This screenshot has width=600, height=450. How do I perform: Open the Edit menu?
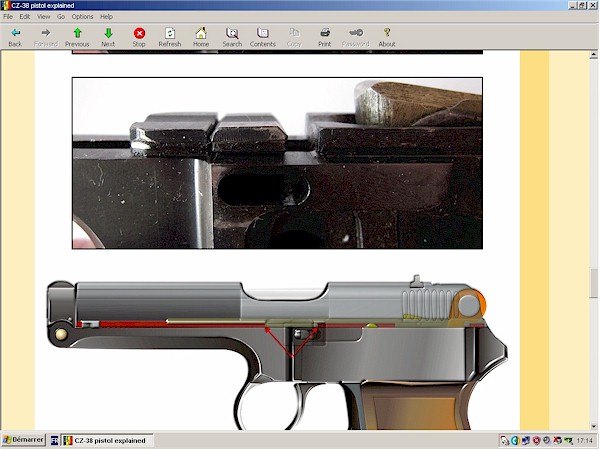tap(25, 16)
